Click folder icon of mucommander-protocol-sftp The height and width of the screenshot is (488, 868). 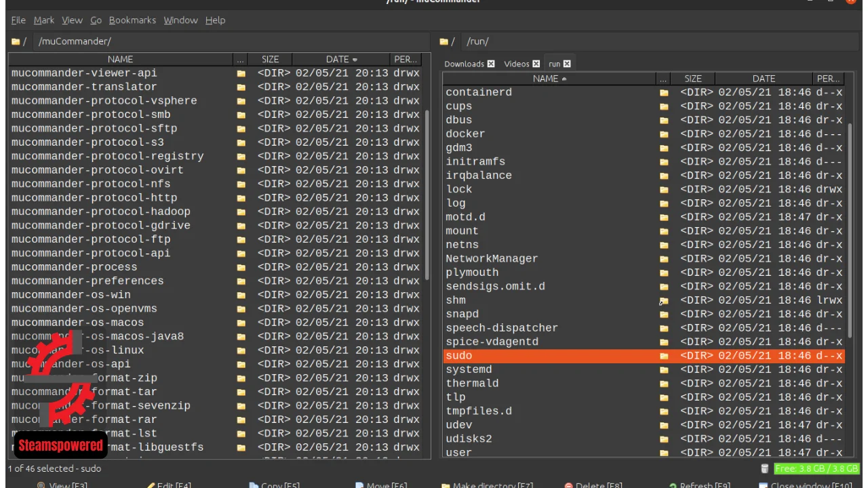tap(241, 129)
